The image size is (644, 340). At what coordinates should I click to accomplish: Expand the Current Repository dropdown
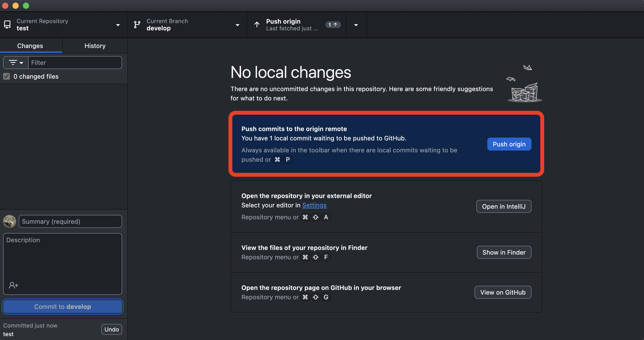118,25
